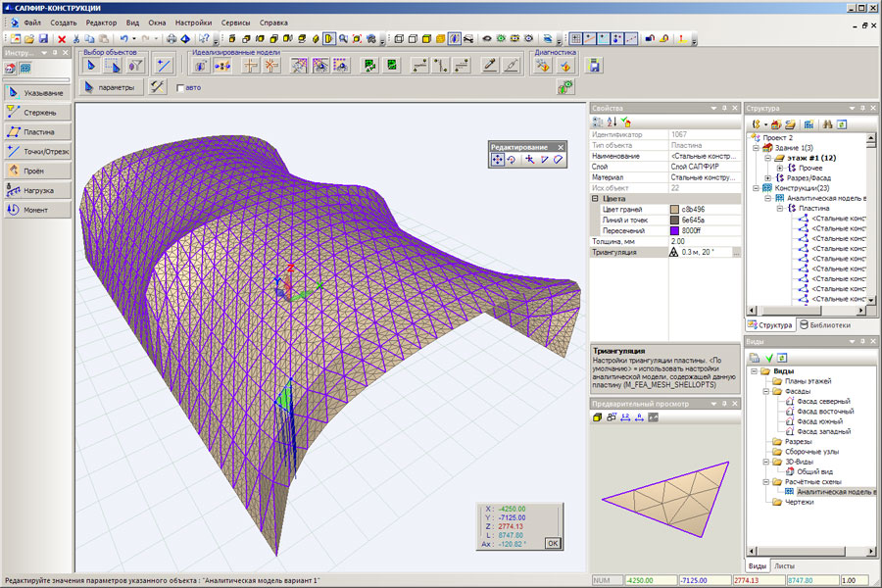882x588 pixels.
Task: Enable the авто checkbox
Action: (x=179, y=87)
